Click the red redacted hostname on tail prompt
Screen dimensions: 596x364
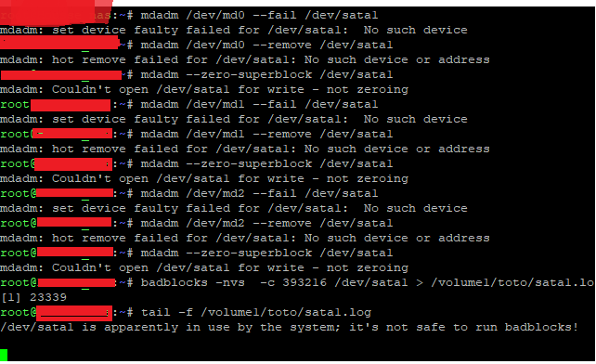click(x=74, y=313)
